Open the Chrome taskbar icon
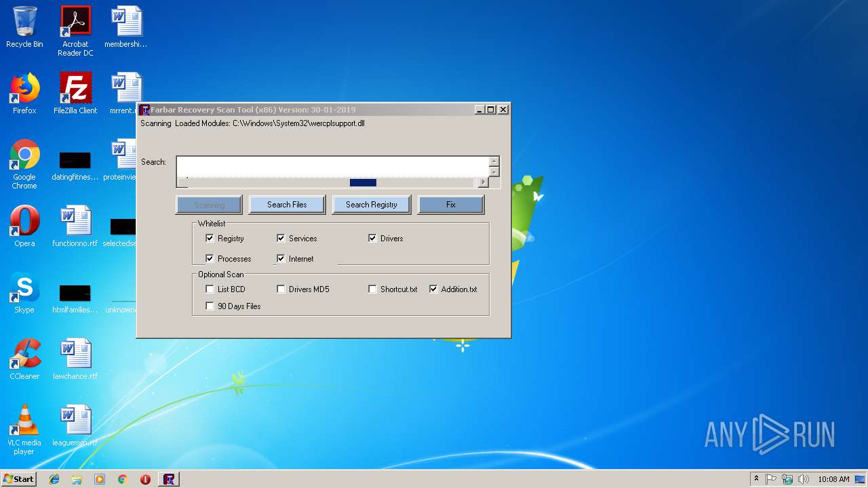Screen dimensions: 868x488 click(x=122, y=479)
